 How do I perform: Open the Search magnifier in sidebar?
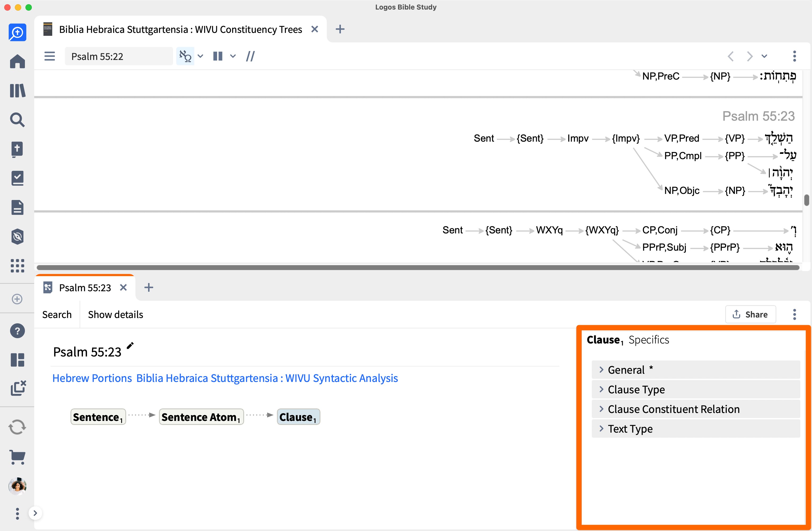[17, 120]
